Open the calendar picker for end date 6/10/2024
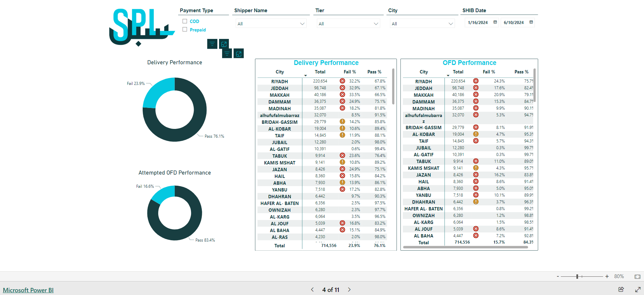Screen dimensions: 644x295 [531, 22]
